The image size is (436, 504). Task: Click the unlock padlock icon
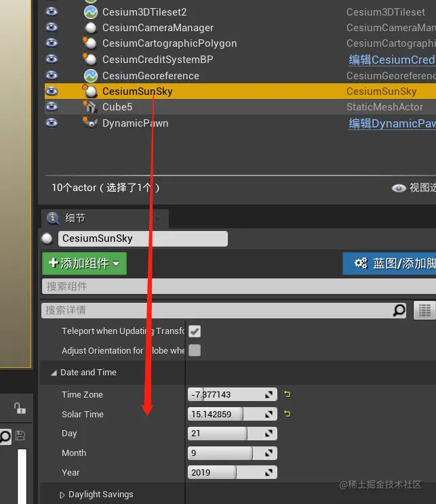[20, 408]
